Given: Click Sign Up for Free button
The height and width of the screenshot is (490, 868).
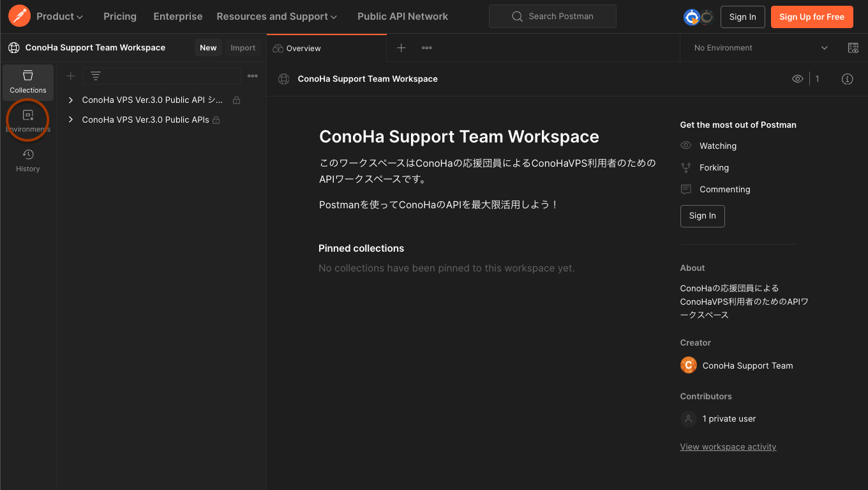Looking at the screenshot, I should coord(812,17).
